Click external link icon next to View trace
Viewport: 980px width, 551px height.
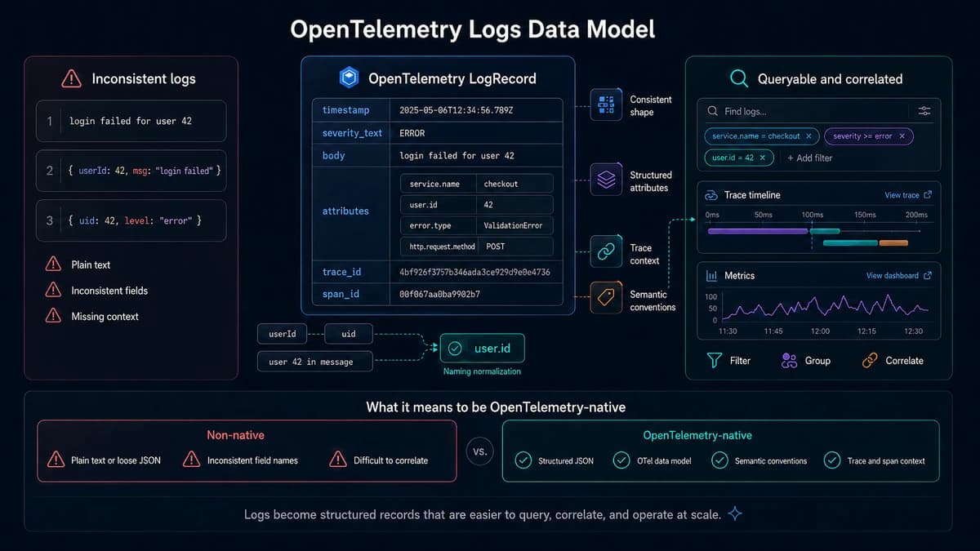click(x=927, y=195)
